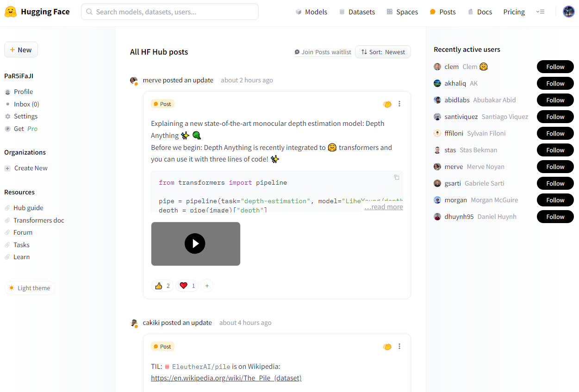
Task: Open Forum resource link
Action: click(19, 232)
